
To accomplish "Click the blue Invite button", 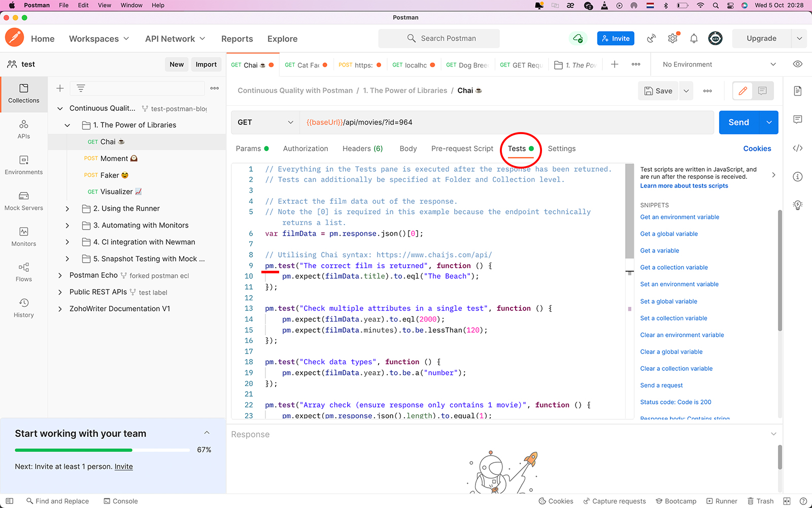I will click(x=616, y=38).
